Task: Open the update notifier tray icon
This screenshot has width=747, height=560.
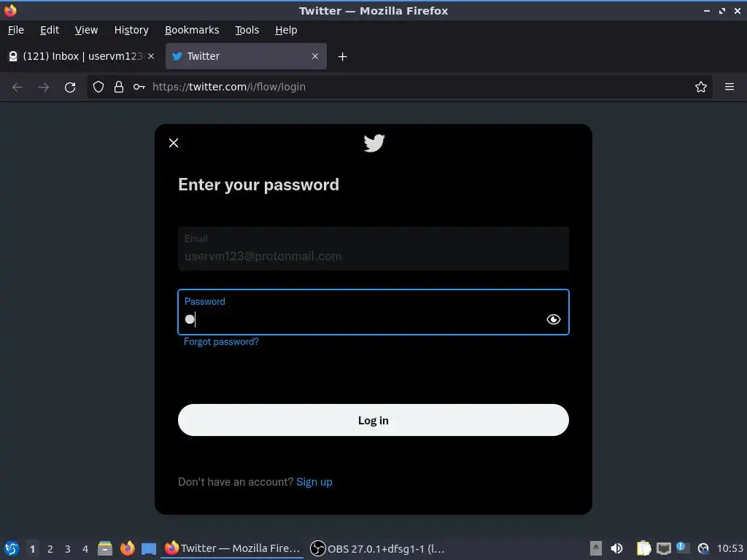Action: (x=683, y=548)
